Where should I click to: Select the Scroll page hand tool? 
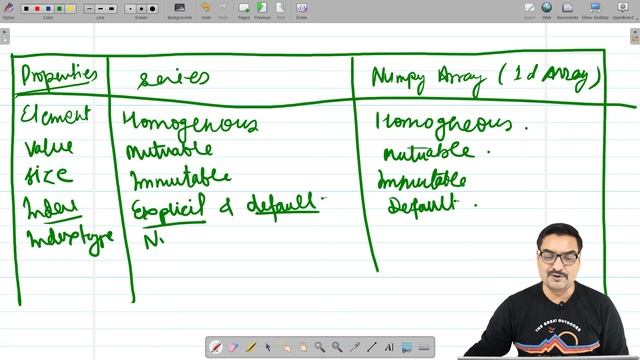point(302,347)
